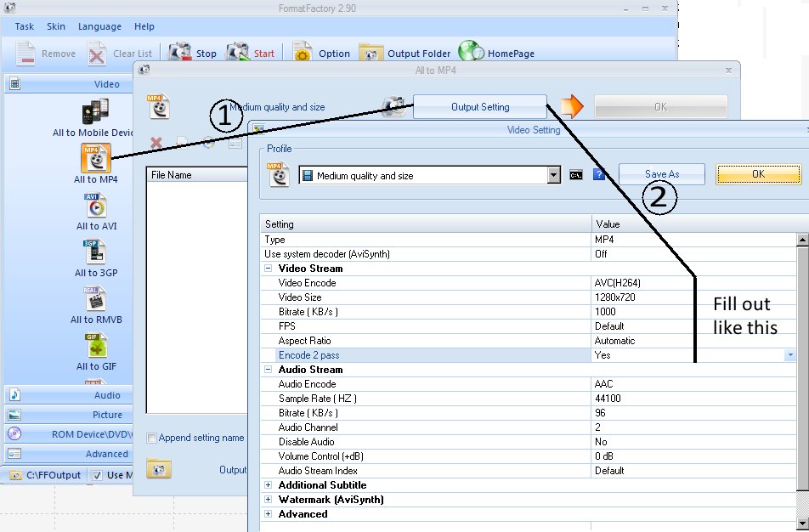Expand the Picture category panel
The height and width of the screenshot is (532, 809).
pyautogui.click(x=69, y=415)
